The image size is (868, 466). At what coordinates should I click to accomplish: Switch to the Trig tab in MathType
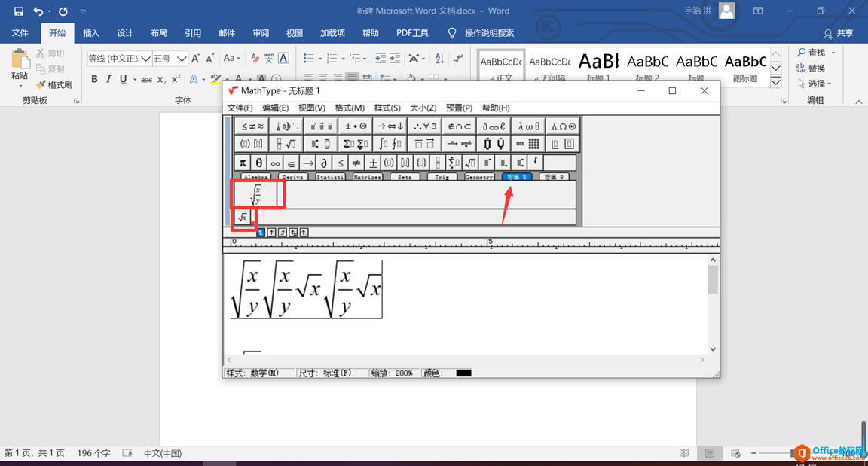tap(442, 176)
